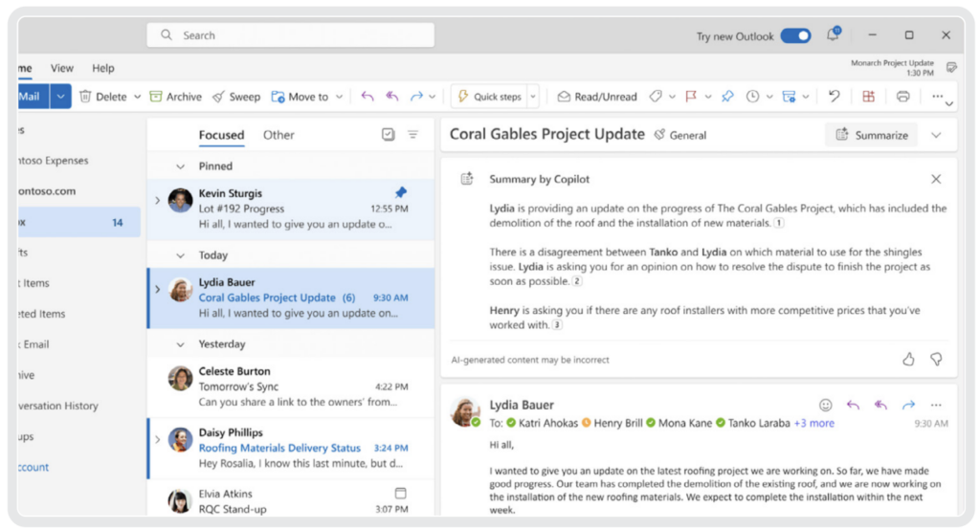The height and width of the screenshot is (530, 980).
Task: Click the Summarize button
Action: (x=871, y=135)
